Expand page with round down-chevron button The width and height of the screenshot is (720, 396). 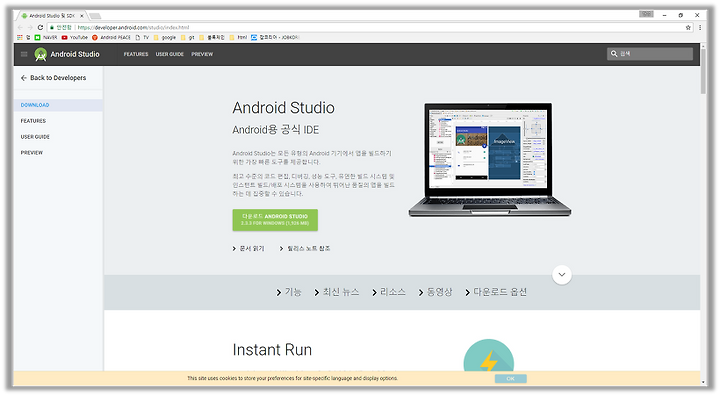point(562,275)
